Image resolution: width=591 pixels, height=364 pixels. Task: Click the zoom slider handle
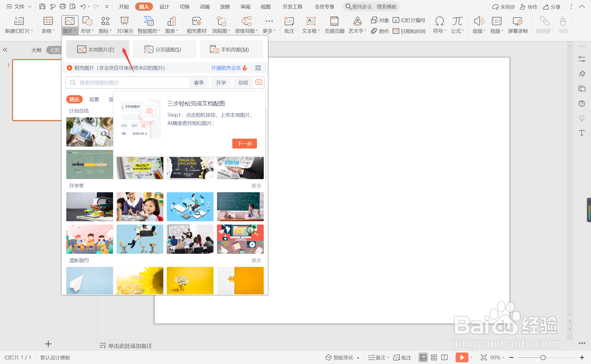543,357
